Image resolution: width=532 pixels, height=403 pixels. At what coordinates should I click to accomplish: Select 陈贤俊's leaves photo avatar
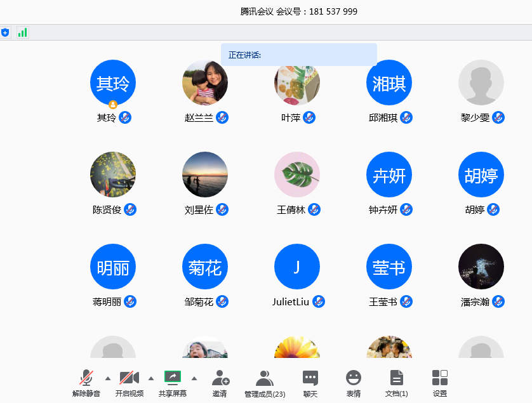tap(113, 175)
